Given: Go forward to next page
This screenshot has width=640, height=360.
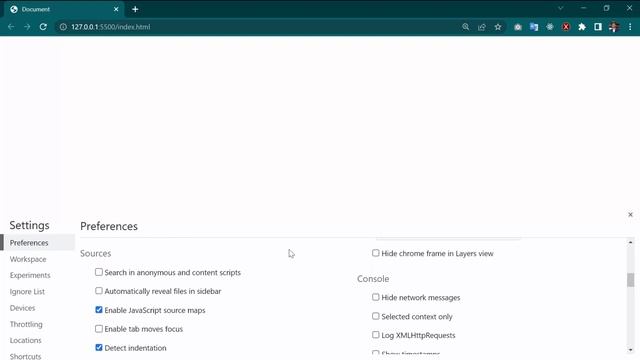Looking at the screenshot, I should click(27, 27).
